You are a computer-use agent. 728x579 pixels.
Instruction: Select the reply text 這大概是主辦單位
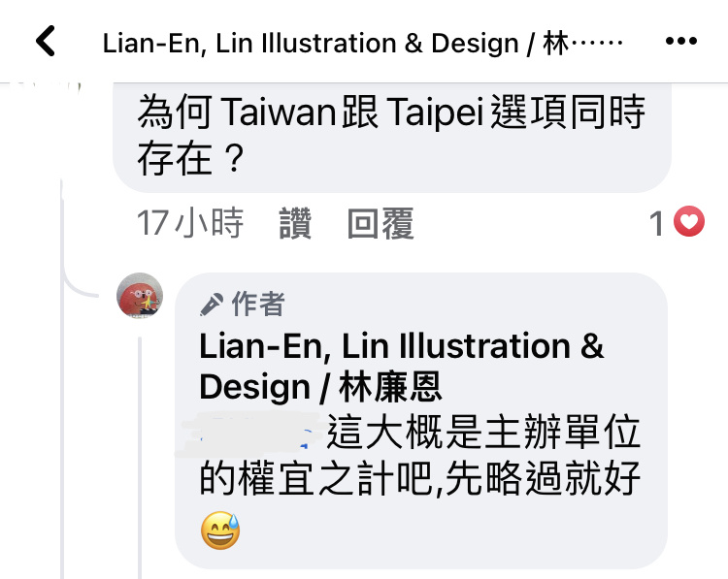tap(483, 433)
